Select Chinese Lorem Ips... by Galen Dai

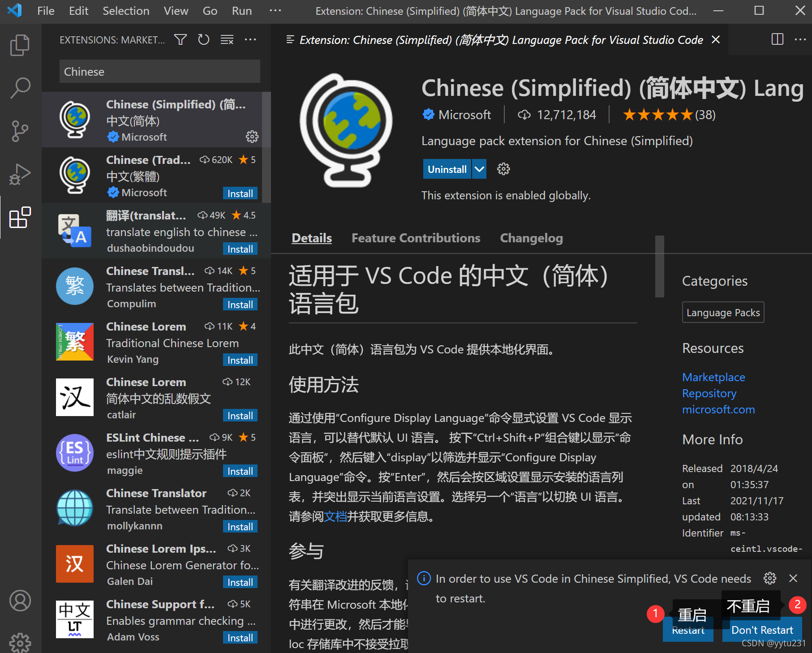(156, 564)
